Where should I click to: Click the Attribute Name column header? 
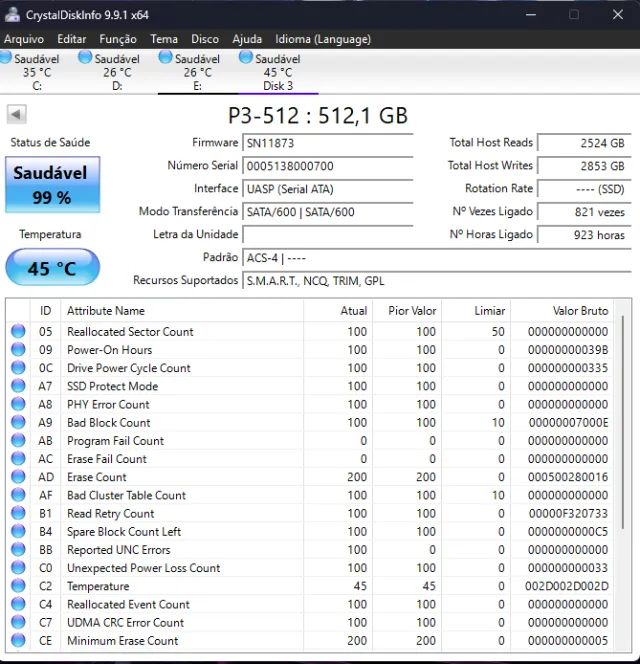[x=182, y=311]
